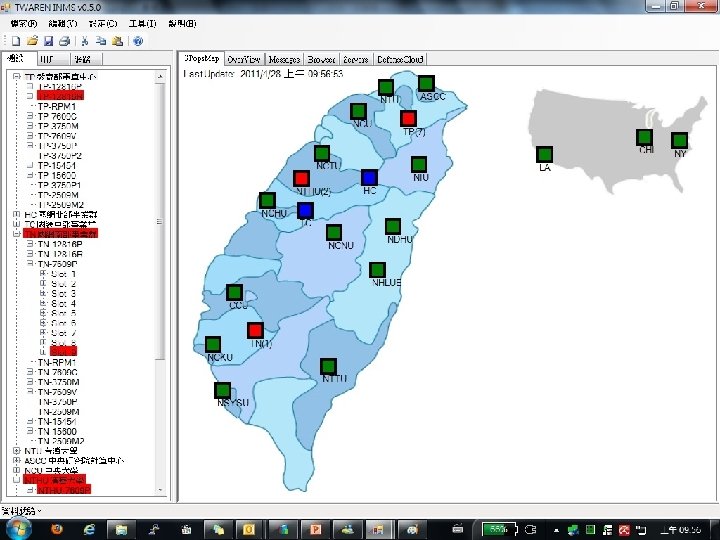The width and height of the screenshot is (720, 540).
Task: Select the LA node on US map
Action: (544, 154)
